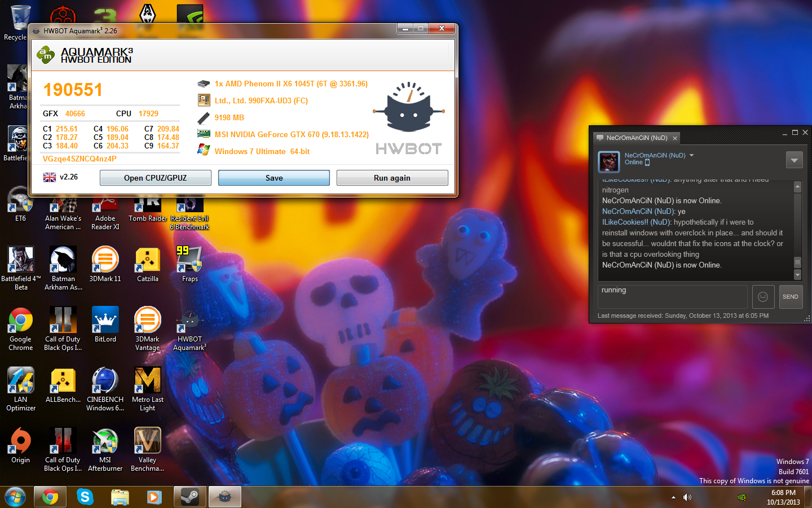Screen dimensions: 812x508
Task: Click the Aquamark taskbar button
Action: tap(224, 497)
